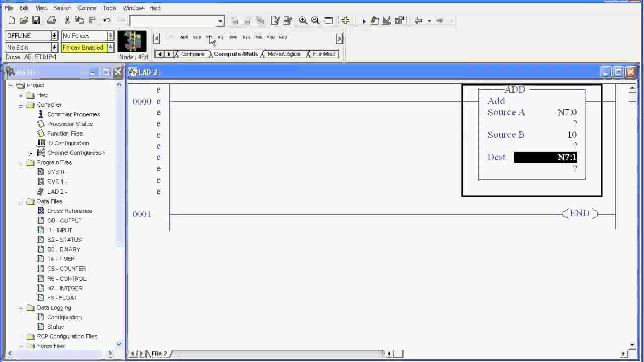
Task: Insert a SQR instruction from instruction toolbar
Action: coord(233,37)
